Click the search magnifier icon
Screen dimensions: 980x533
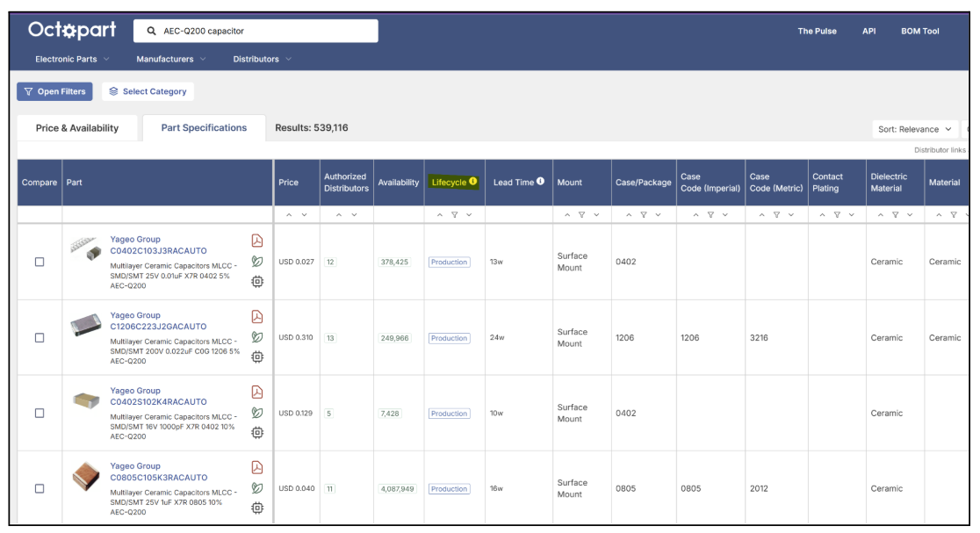pos(151,31)
